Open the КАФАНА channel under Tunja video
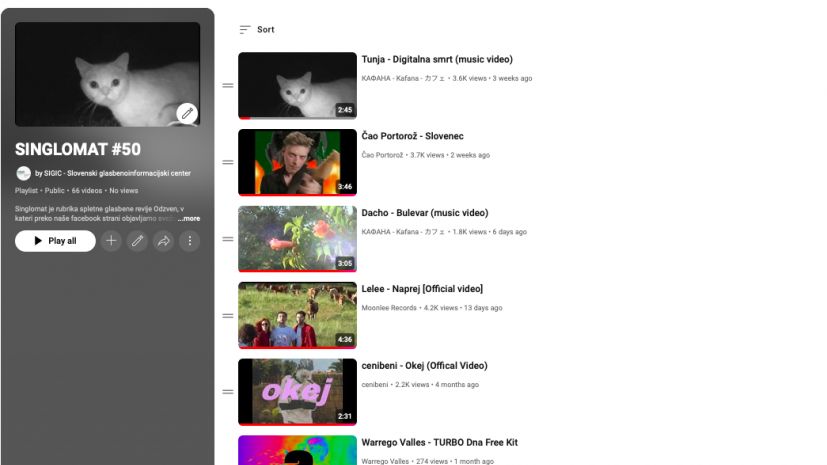 pos(403,79)
